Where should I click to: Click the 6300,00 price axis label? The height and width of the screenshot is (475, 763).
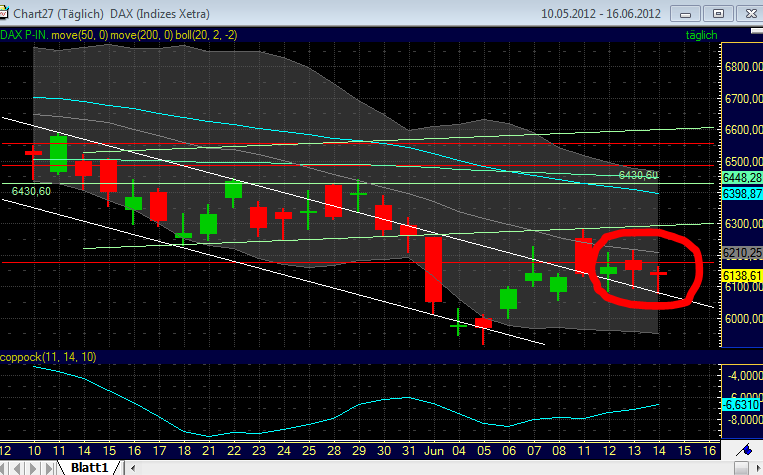[744, 224]
